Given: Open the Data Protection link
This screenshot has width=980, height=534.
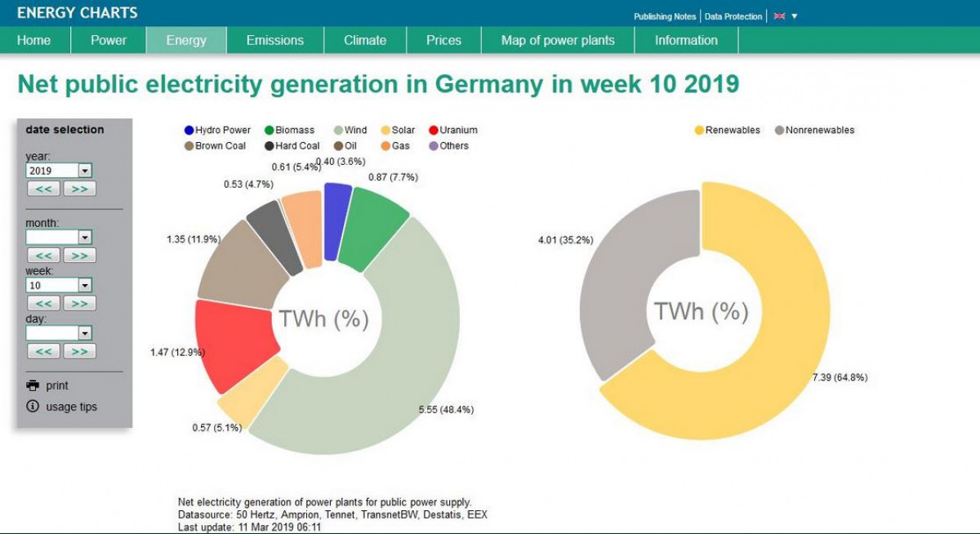Looking at the screenshot, I should tap(733, 16).
